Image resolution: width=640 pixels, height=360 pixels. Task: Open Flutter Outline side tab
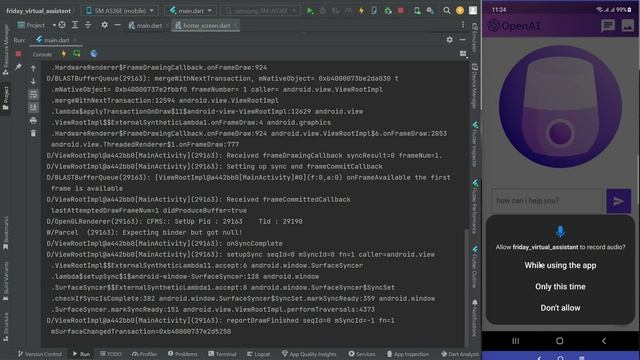tap(475, 267)
